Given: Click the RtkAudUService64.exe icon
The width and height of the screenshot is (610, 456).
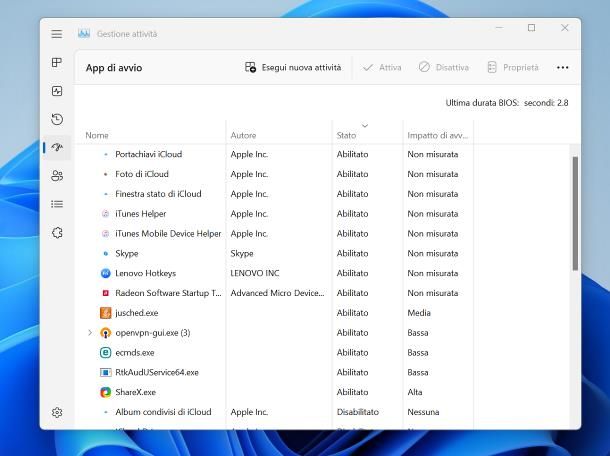Looking at the screenshot, I should [105, 372].
